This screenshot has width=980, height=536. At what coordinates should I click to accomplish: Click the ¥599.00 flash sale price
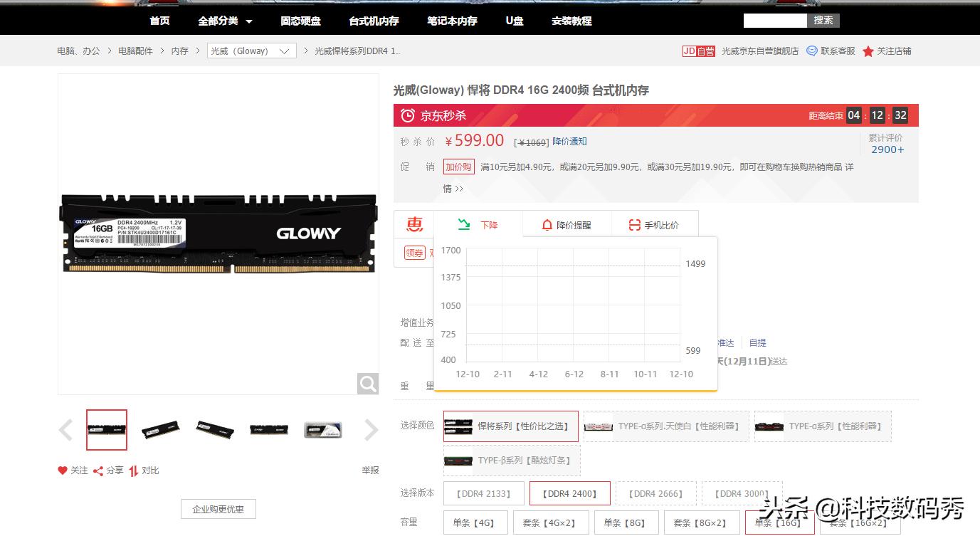click(474, 141)
